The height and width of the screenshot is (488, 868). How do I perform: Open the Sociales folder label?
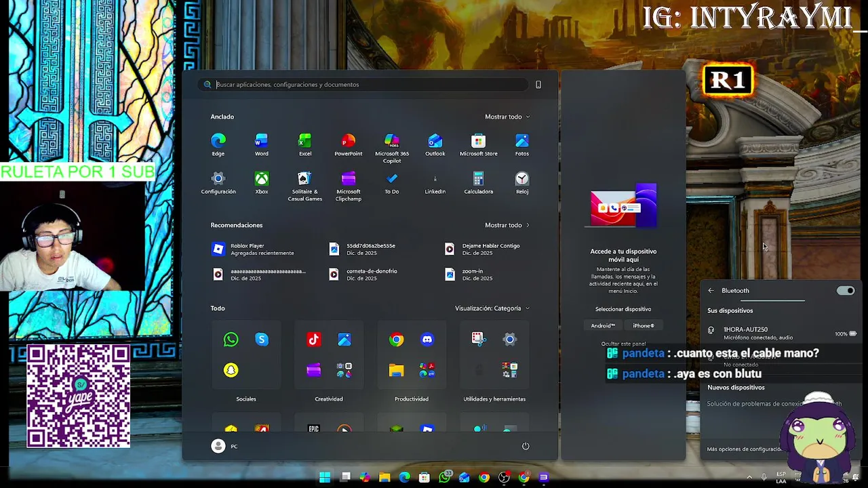[246, 399]
